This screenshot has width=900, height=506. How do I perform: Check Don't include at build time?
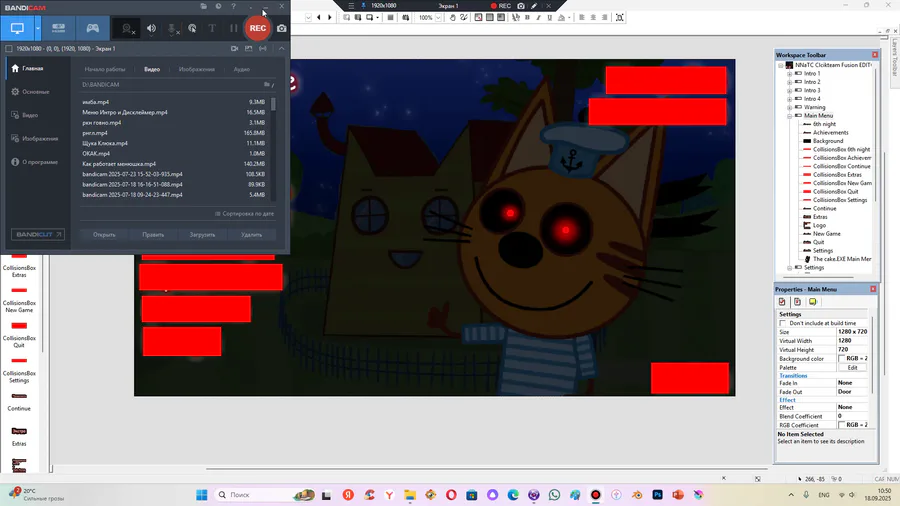[782, 323]
